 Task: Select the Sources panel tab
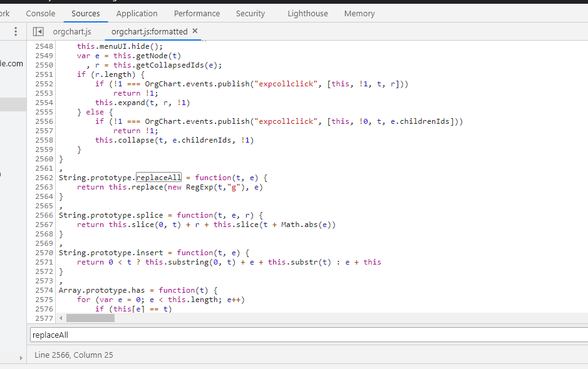point(85,13)
